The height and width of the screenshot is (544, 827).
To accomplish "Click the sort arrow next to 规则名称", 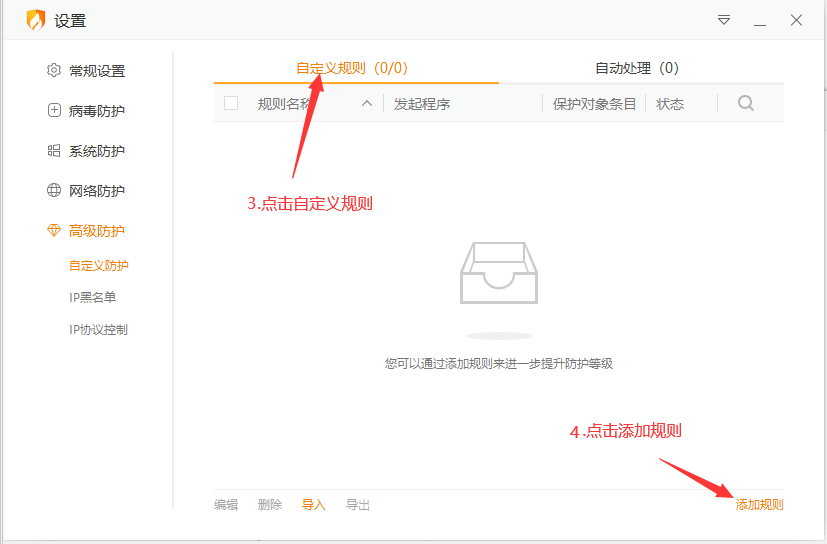I will [366, 103].
